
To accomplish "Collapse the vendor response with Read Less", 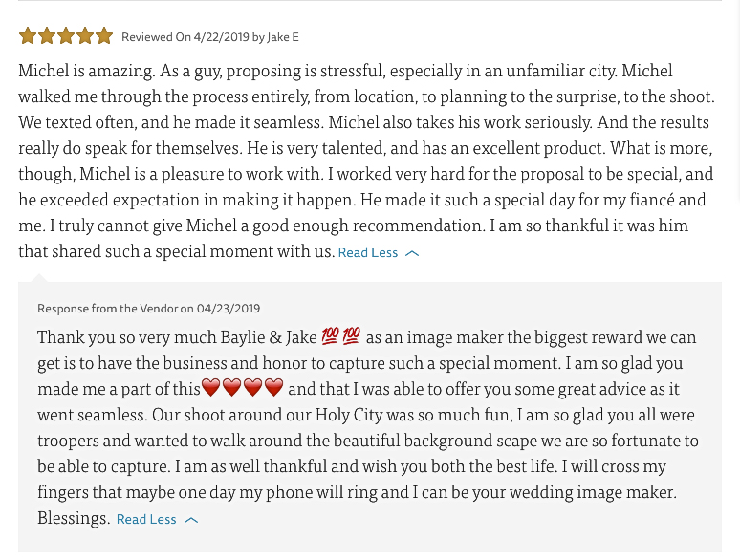I will (x=146, y=520).
